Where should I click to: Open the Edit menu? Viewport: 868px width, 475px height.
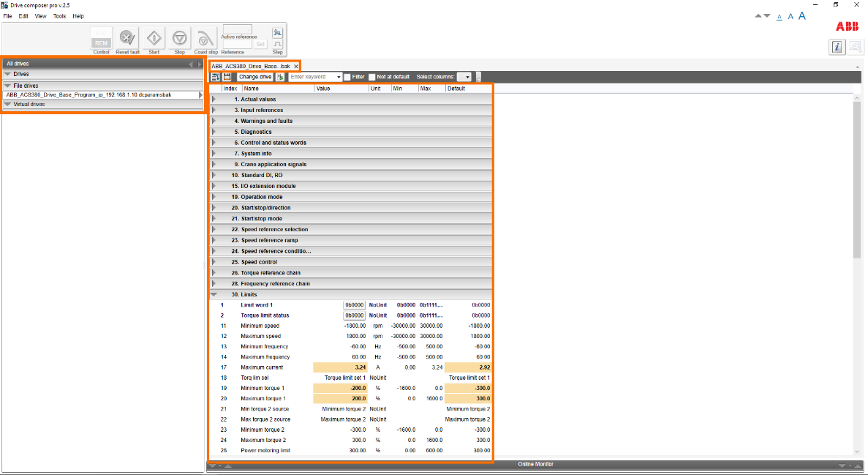pyautogui.click(x=23, y=16)
